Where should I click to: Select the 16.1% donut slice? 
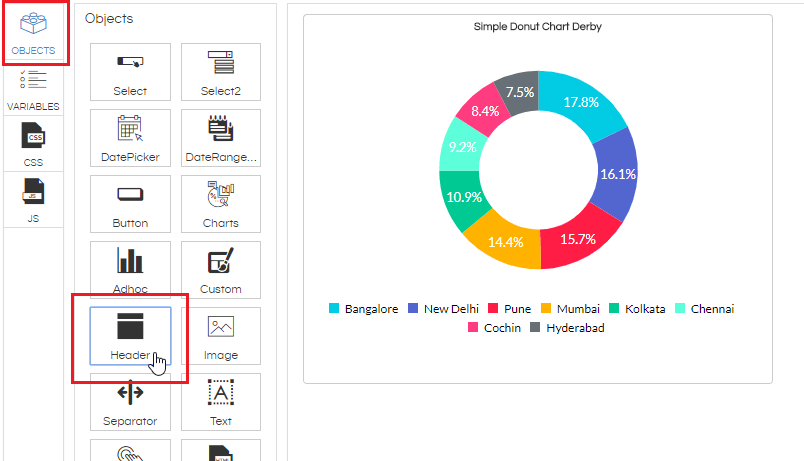click(x=617, y=174)
